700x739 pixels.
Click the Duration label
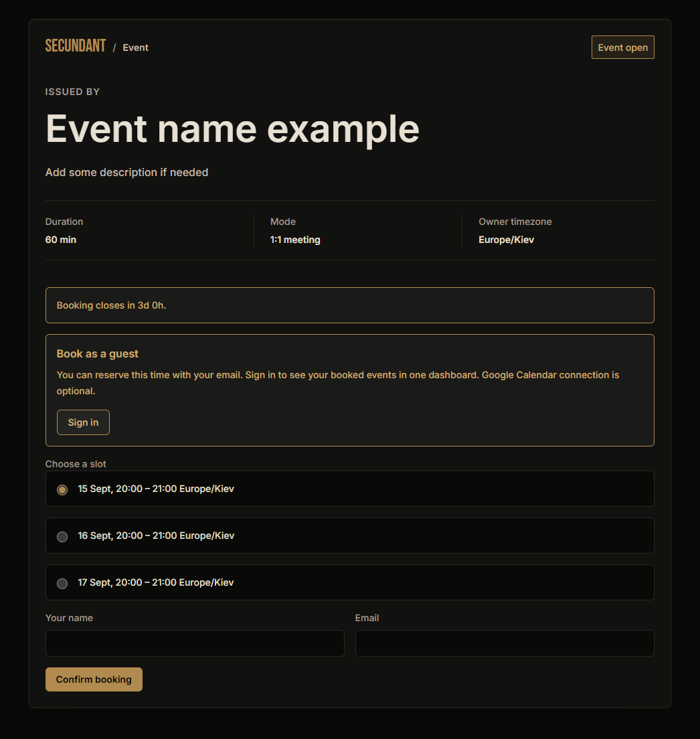click(x=64, y=222)
